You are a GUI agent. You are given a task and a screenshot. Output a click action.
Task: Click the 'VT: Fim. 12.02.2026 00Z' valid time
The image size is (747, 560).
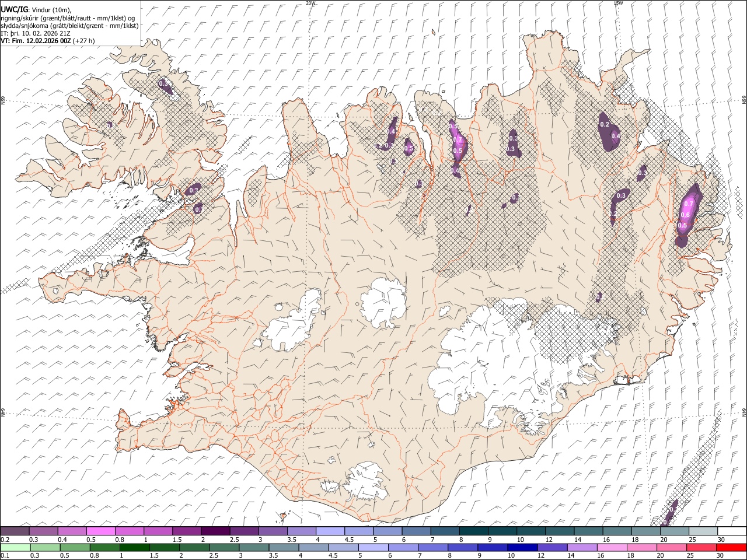[x=36, y=41]
